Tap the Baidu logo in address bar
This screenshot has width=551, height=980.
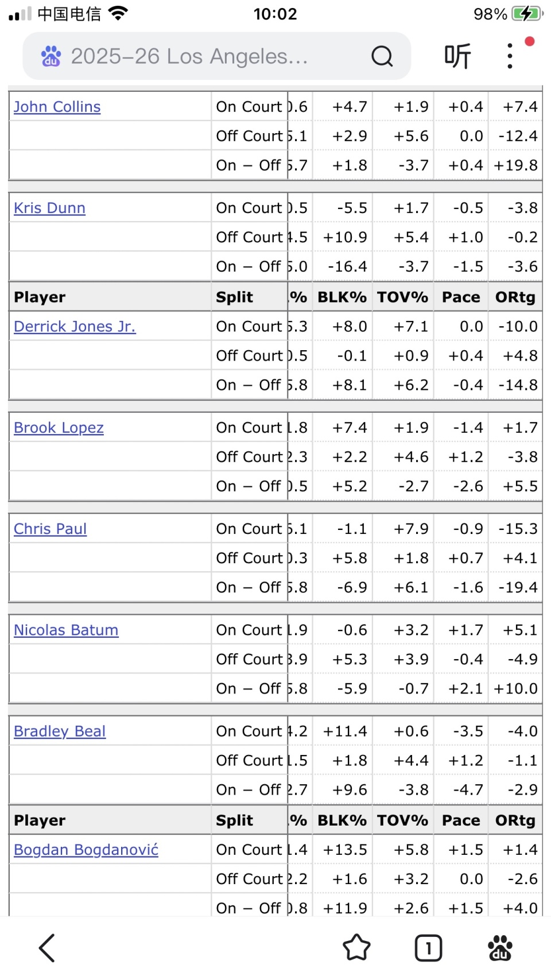tap(51, 56)
